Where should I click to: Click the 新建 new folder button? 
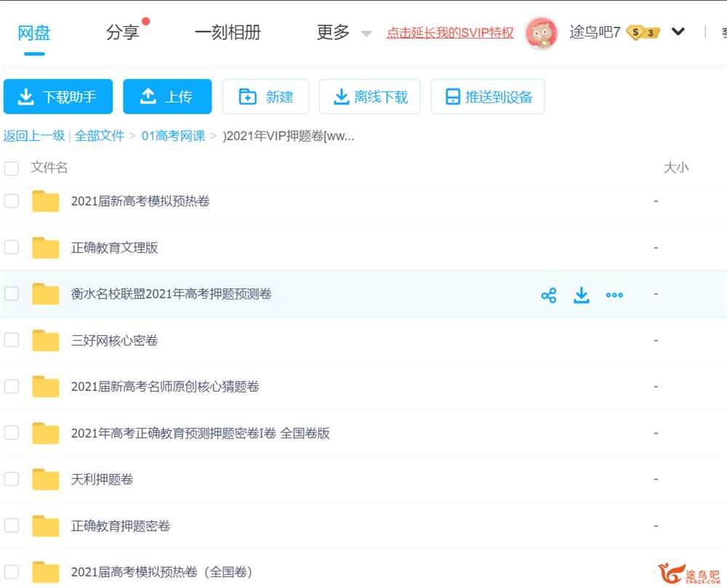pos(265,97)
